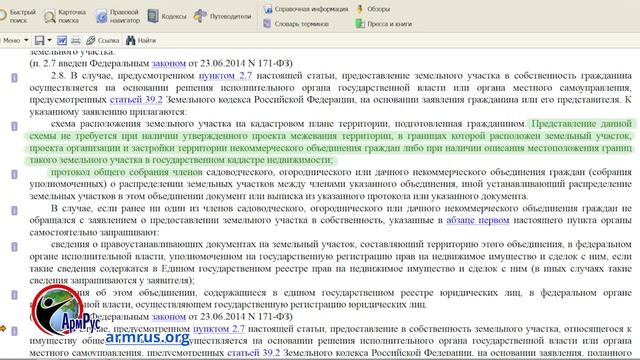640x360 pixels.
Task: Click text 'самостоятельно запрашивают:'
Action: 94,232
